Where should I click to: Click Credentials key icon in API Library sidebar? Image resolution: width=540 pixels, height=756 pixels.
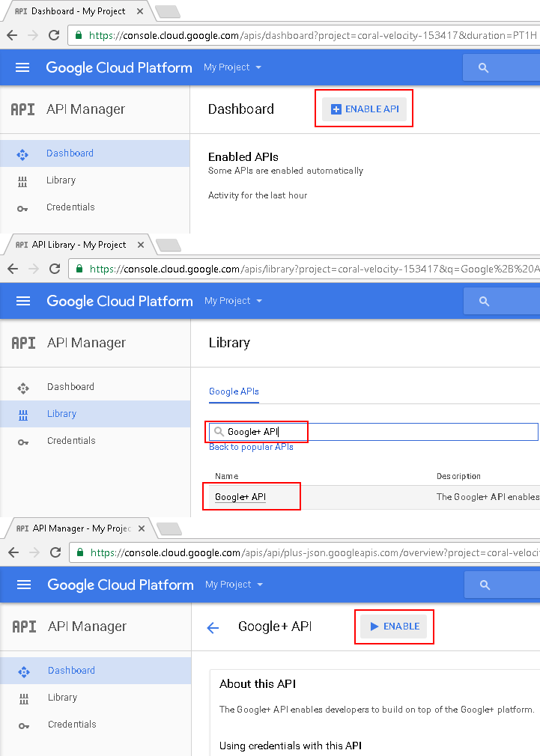pos(23,442)
